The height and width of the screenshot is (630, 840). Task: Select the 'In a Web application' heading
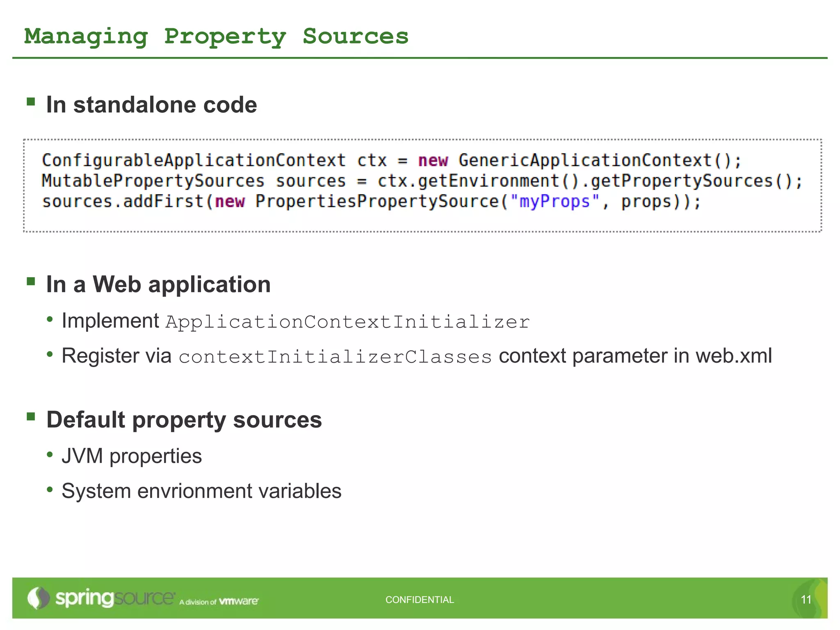[x=158, y=284]
